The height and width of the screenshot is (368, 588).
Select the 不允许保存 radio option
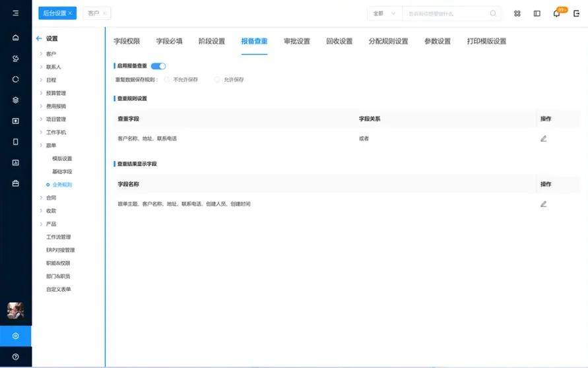(x=167, y=80)
